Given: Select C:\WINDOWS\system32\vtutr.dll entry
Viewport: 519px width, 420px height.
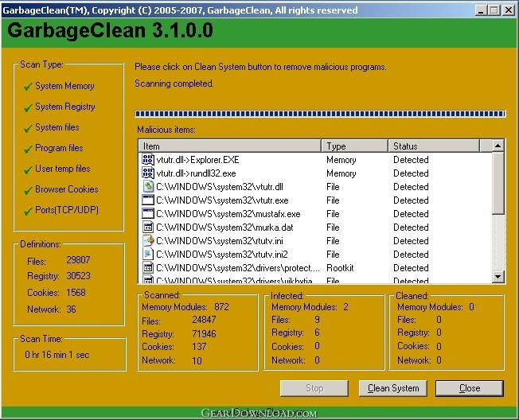Looking at the screenshot, I should pyautogui.click(x=220, y=187).
